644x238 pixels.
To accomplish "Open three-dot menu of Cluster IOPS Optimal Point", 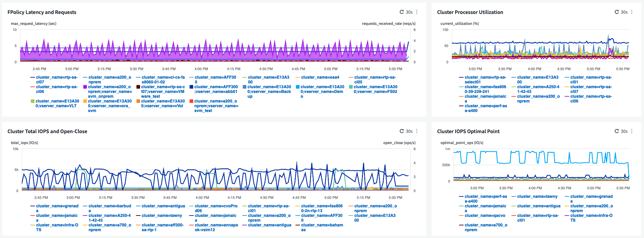I will (x=632, y=131).
